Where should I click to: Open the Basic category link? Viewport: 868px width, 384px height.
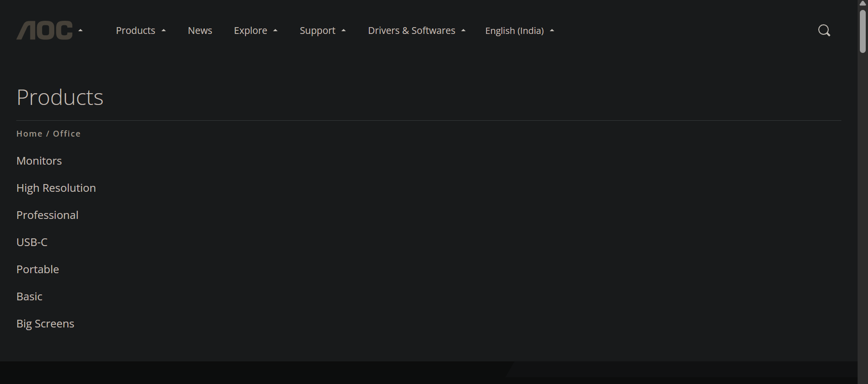[x=29, y=296]
